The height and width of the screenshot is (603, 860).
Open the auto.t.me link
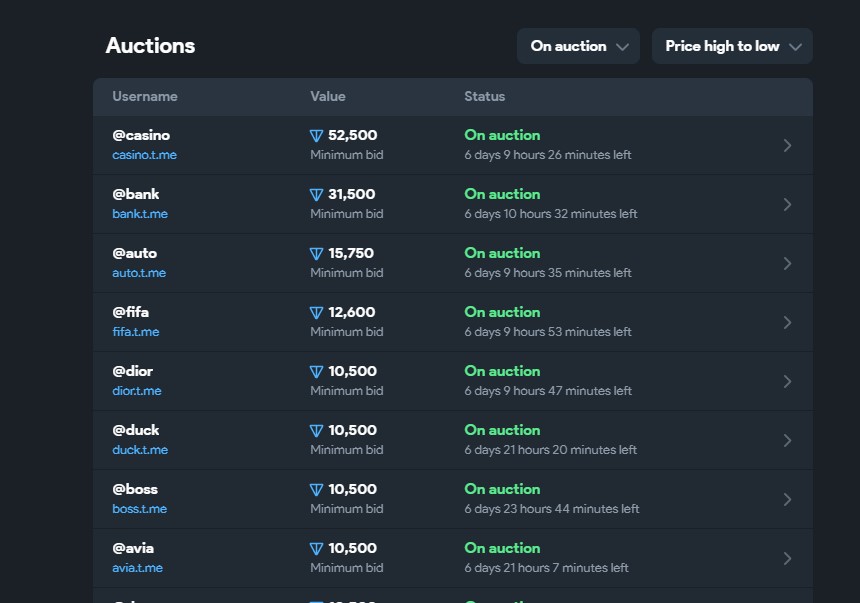click(x=139, y=273)
